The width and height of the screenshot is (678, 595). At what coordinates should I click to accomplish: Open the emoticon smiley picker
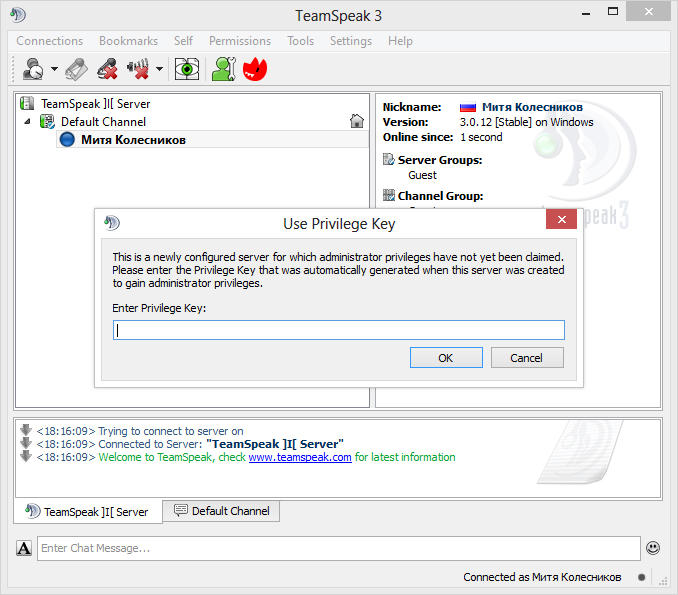(x=652, y=548)
